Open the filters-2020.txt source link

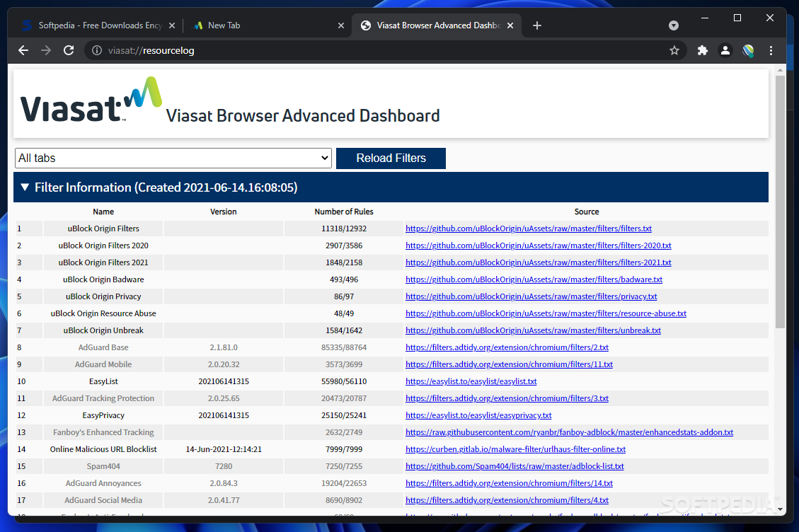click(538, 245)
